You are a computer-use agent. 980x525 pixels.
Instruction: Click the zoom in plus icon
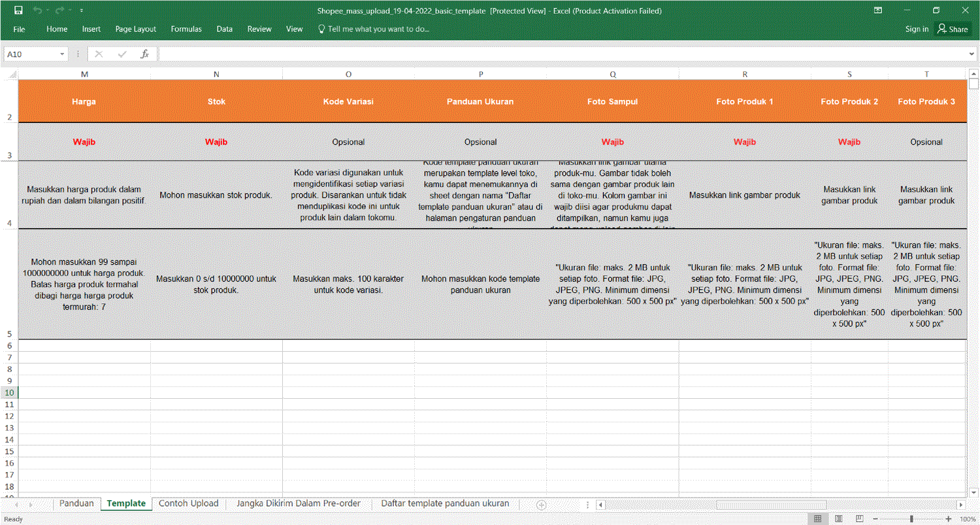pos(949,518)
